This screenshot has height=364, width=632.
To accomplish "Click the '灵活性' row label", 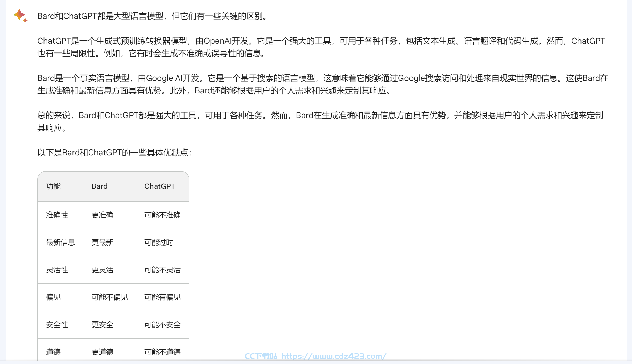I will 57,270.
